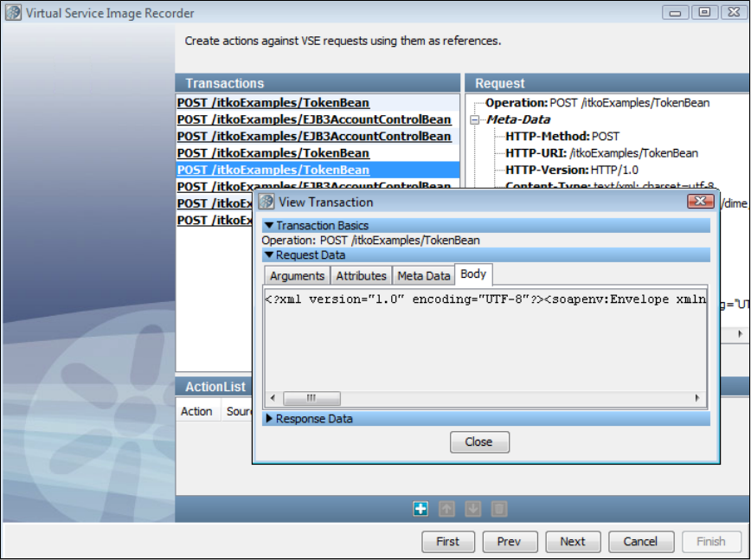Minimize the Virtual Service Image Recorder window
The image size is (751, 560).
point(676,12)
